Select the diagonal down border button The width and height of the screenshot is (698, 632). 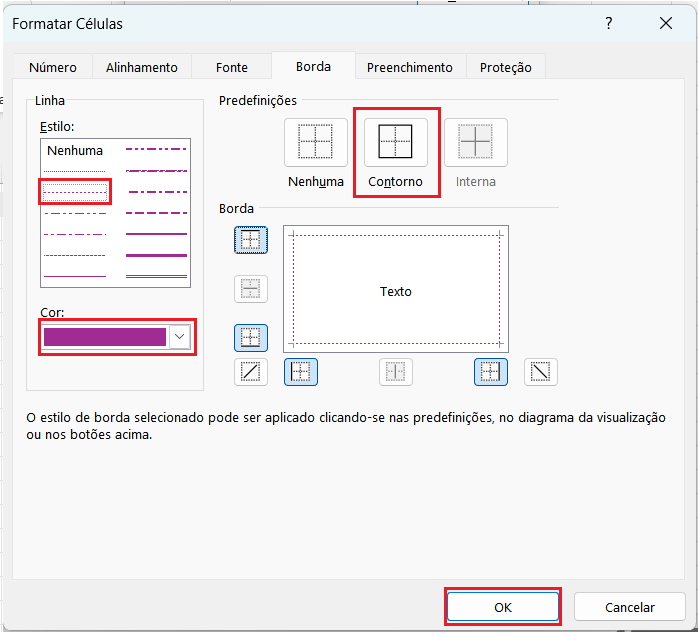click(541, 372)
